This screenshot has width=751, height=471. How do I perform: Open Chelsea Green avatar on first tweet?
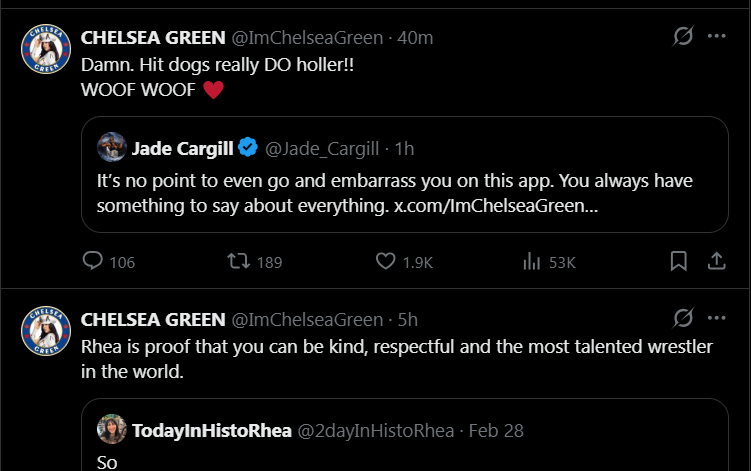coord(45,50)
